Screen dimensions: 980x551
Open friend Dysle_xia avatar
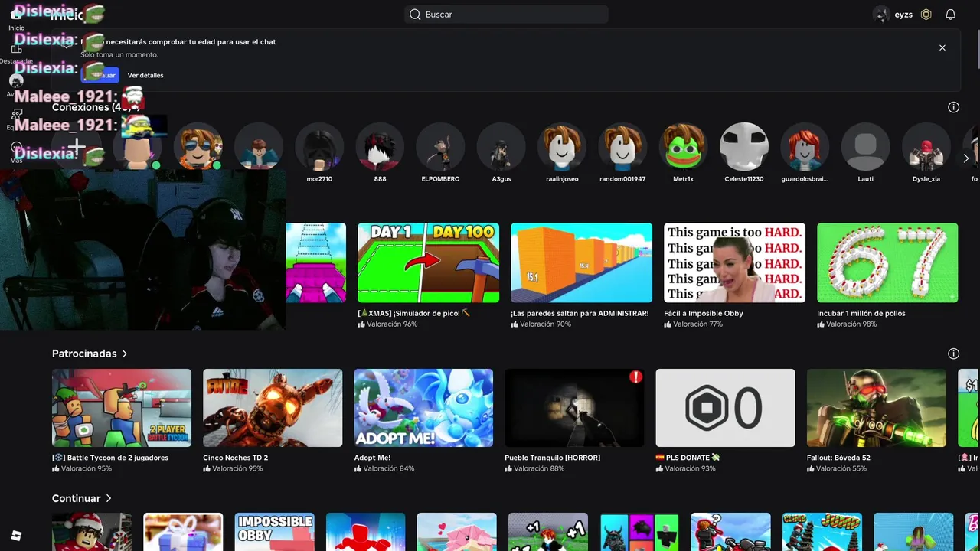[926, 147]
